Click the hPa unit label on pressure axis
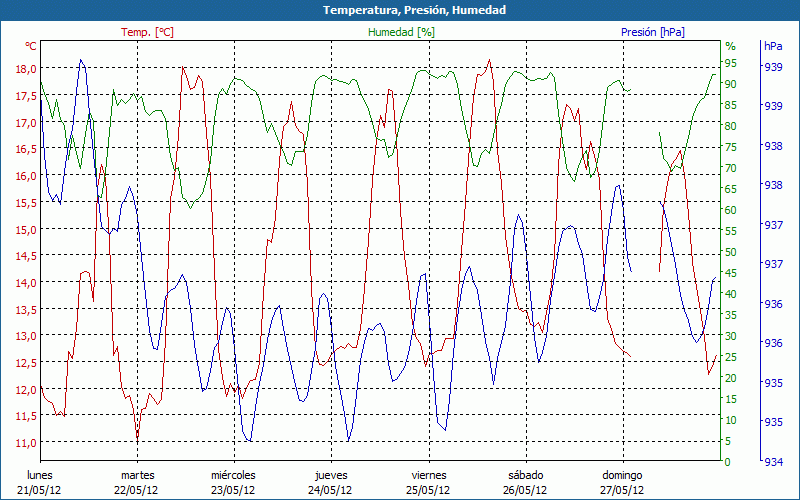 pos(773,46)
